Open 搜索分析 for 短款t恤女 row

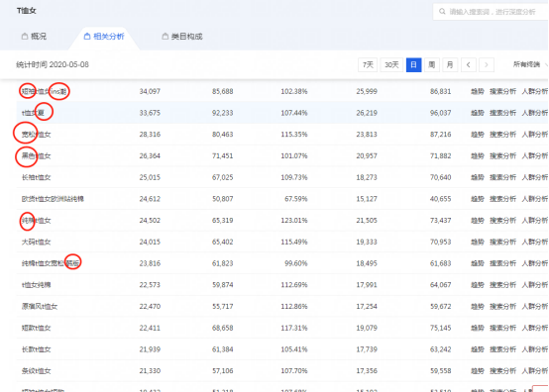click(x=502, y=328)
